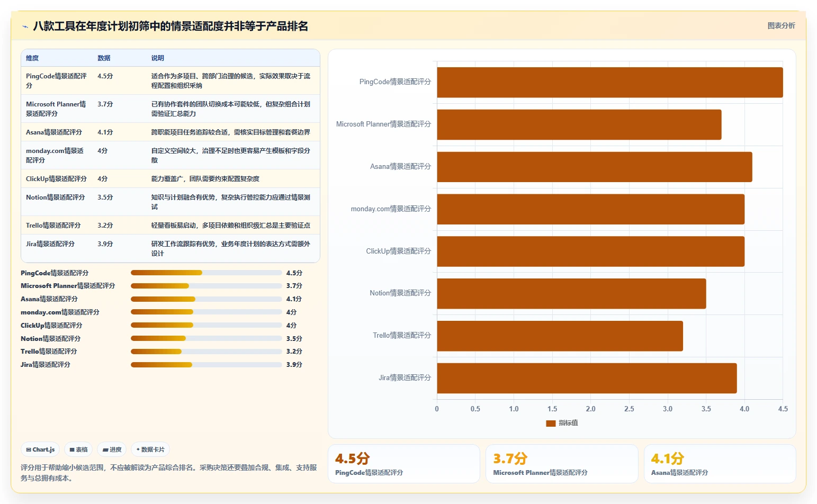
Task: Toggle the 指标值 legend swatch in the chart
Action: pyautogui.click(x=551, y=423)
